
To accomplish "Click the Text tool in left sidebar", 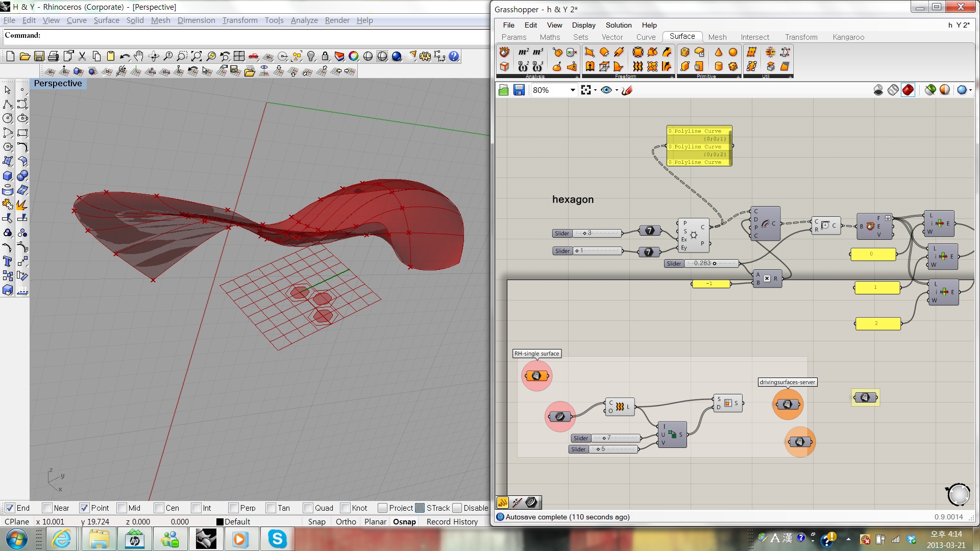I will point(8,262).
